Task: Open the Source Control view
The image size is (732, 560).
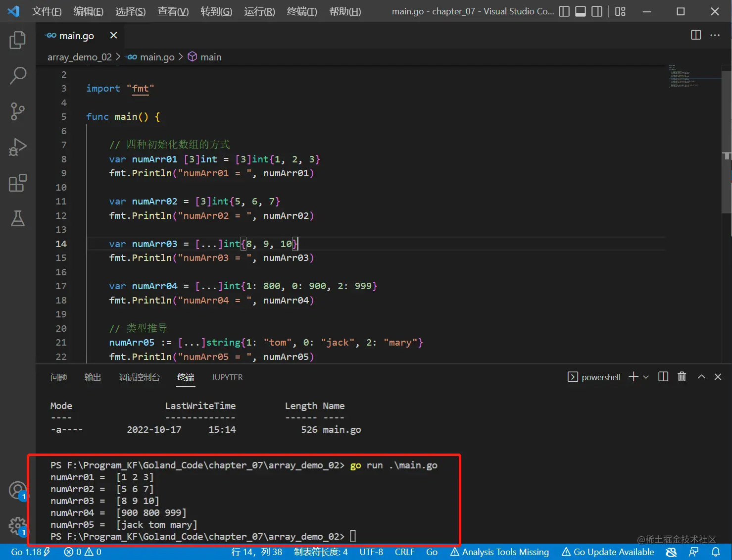Action: click(18, 111)
